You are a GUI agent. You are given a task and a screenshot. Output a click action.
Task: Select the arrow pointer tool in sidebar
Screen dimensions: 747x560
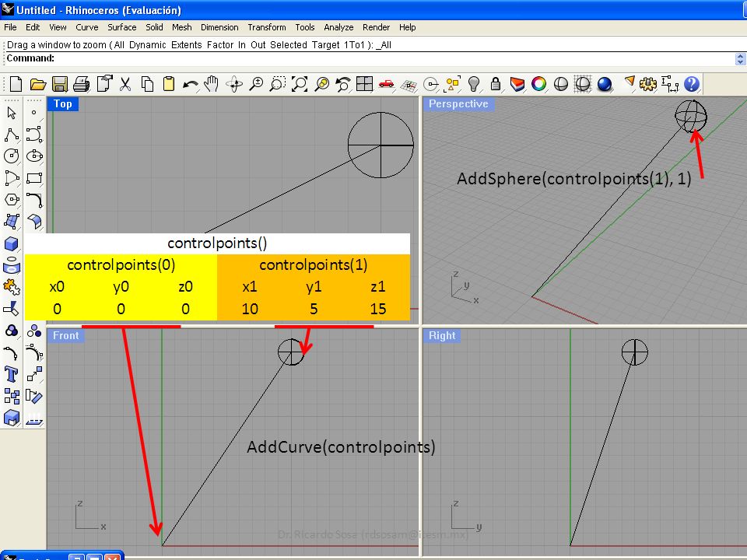tap(12, 113)
